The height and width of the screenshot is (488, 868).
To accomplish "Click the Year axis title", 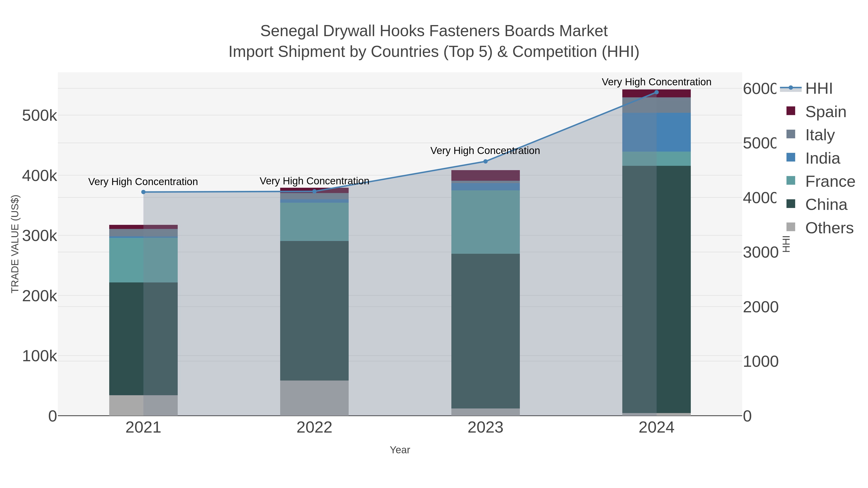I will [x=400, y=450].
